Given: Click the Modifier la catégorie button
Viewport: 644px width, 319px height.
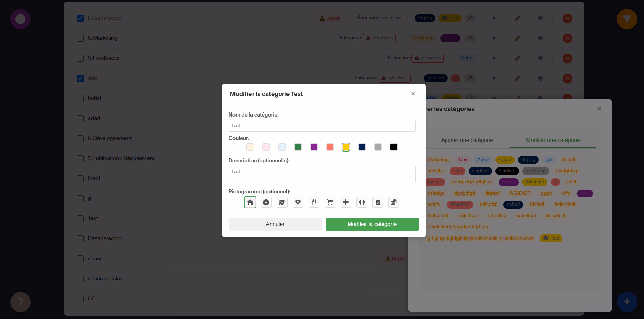Looking at the screenshot, I should (372, 224).
